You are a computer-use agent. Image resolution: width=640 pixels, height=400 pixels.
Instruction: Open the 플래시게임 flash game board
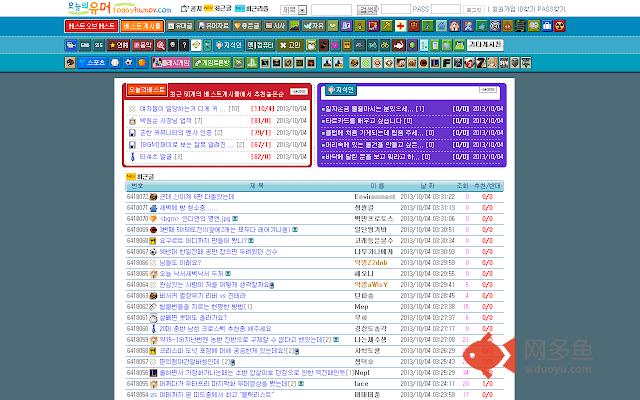click(171, 62)
